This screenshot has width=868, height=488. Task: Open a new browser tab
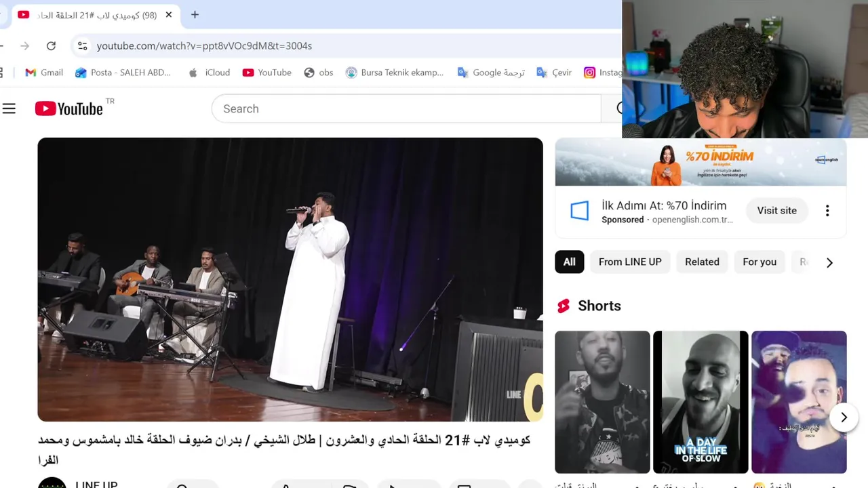(195, 14)
